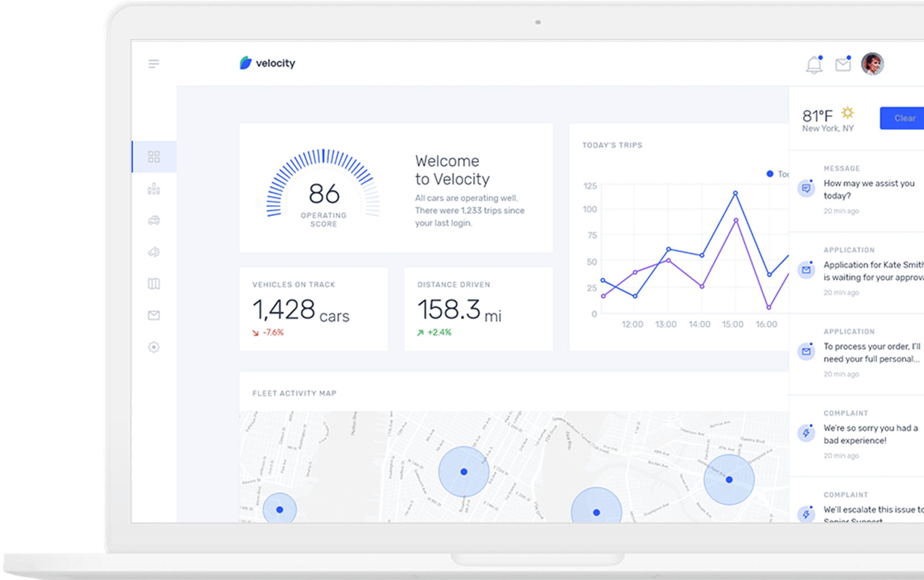Click the Distance Driven card
This screenshot has width=924, height=580.
click(479, 309)
